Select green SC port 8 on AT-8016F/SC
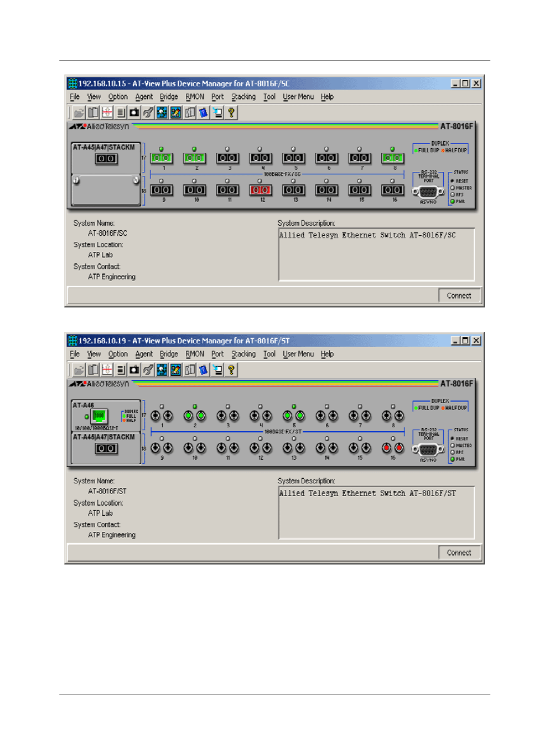 [x=392, y=158]
